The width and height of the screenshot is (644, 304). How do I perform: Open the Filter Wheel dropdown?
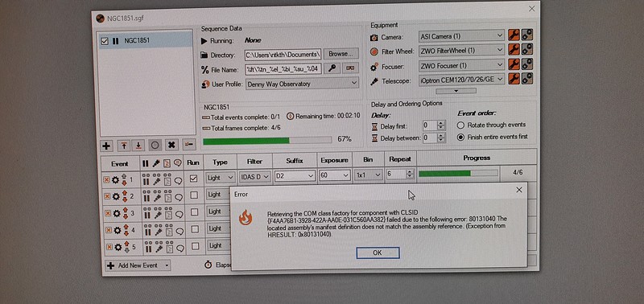461,51
